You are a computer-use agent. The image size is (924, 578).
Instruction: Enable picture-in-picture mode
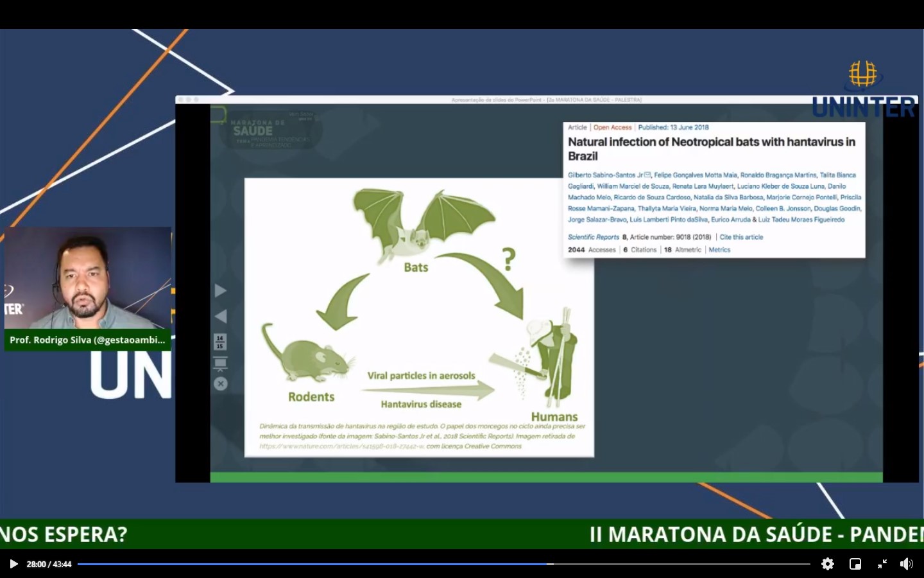click(x=855, y=564)
